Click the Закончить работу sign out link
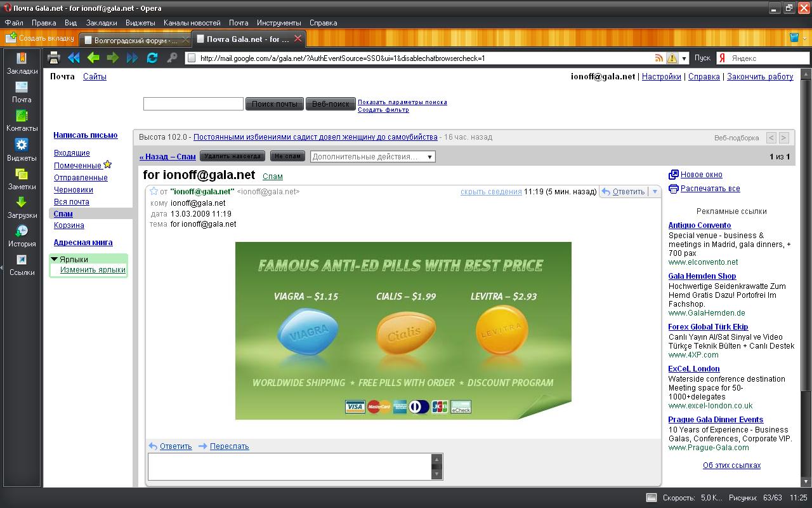The height and width of the screenshot is (508, 812). [x=760, y=77]
